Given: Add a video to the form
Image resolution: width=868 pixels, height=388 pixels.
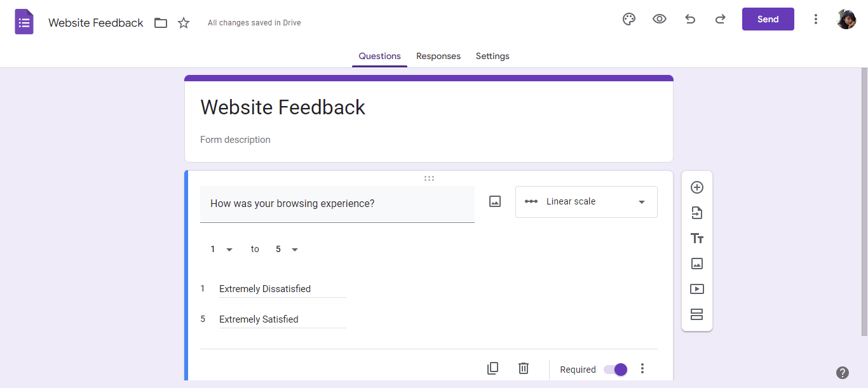Looking at the screenshot, I should [x=697, y=289].
